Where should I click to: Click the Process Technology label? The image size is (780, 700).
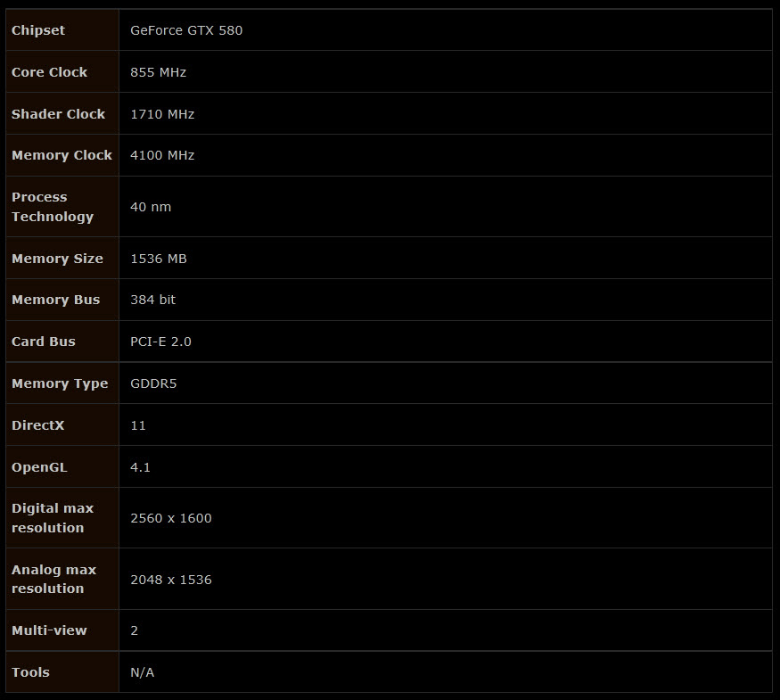53,207
